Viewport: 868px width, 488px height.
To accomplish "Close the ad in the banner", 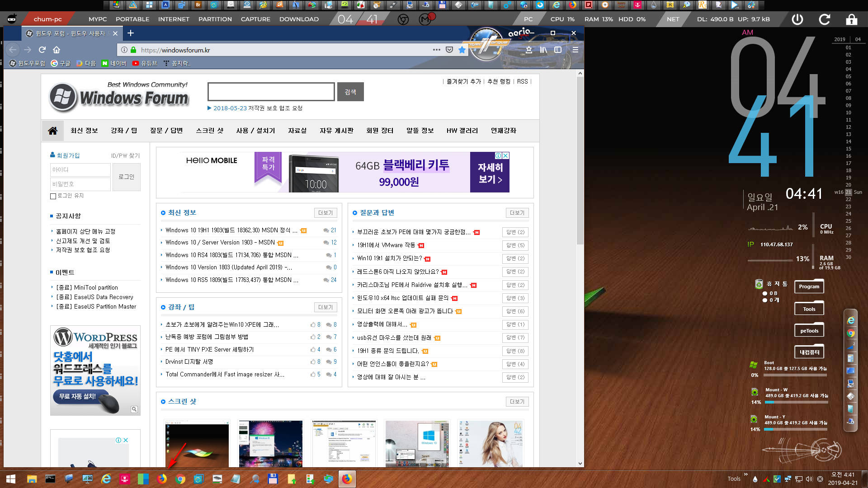I will pyautogui.click(x=505, y=155).
